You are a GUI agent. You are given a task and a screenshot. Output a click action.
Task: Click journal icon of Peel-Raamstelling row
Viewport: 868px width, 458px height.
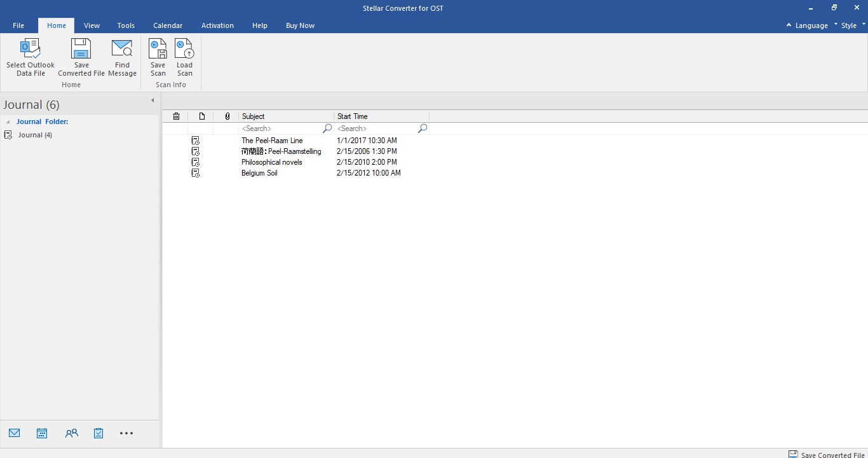click(195, 151)
